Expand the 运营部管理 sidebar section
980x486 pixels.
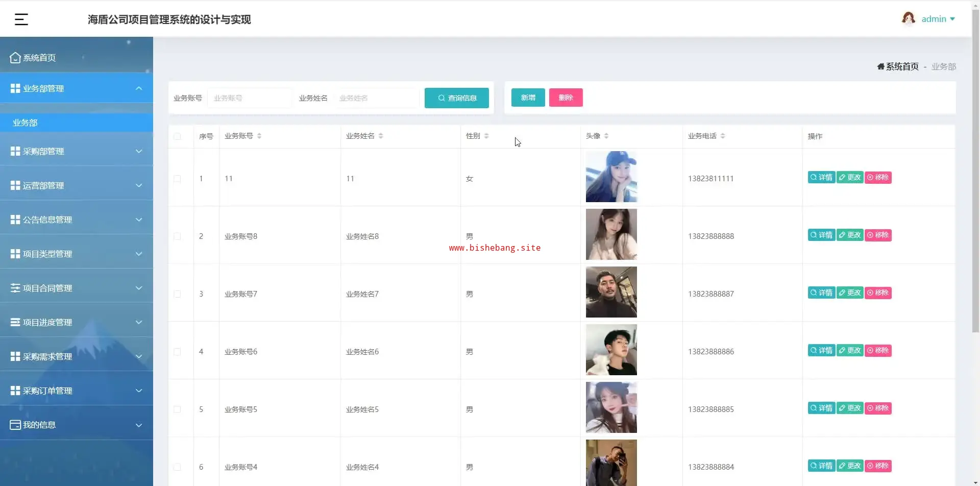coord(77,185)
